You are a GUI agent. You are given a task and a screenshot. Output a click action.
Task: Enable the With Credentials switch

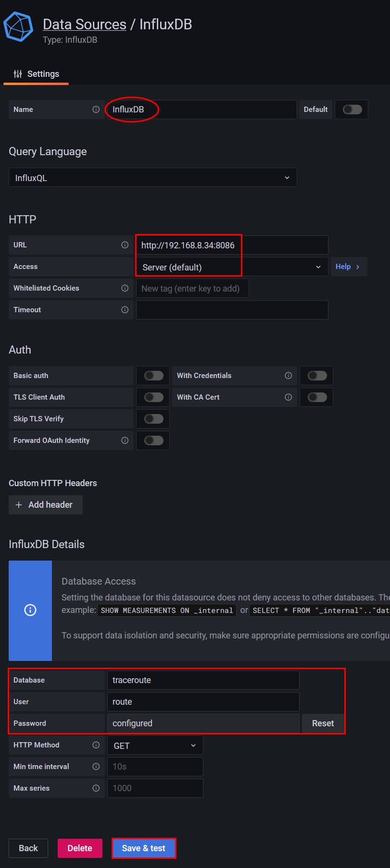[x=317, y=376]
